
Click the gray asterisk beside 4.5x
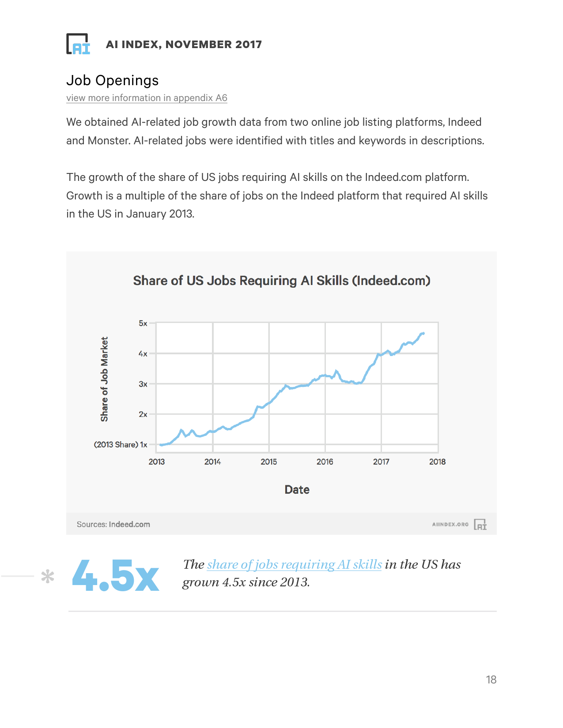point(48,576)
